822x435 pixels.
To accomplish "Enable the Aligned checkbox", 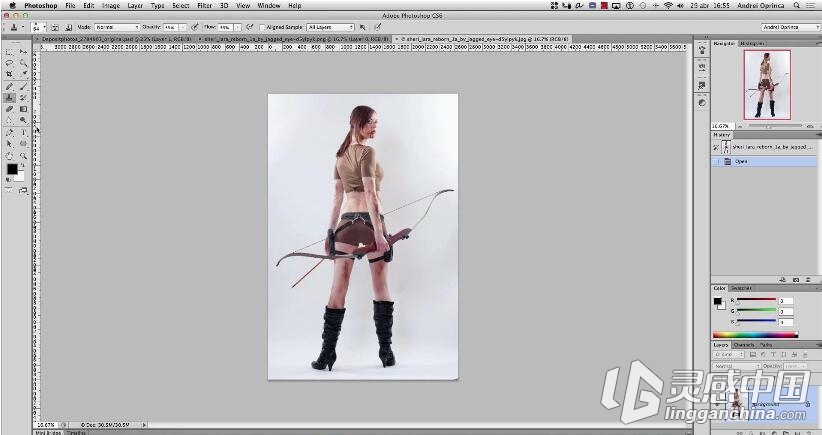I will coord(263,27).
